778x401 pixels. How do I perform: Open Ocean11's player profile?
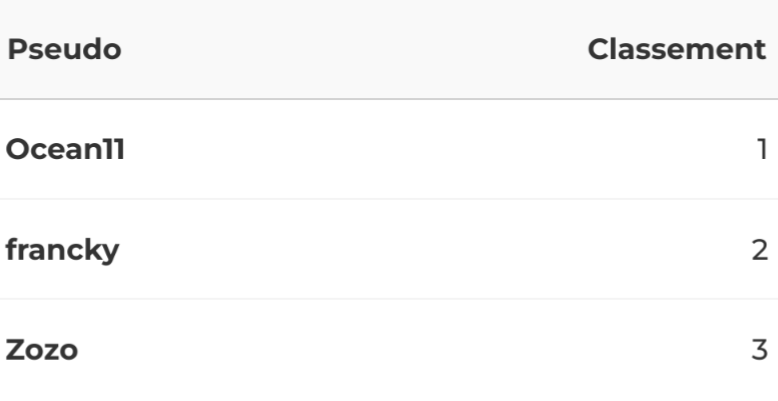(x=66, y=151)
